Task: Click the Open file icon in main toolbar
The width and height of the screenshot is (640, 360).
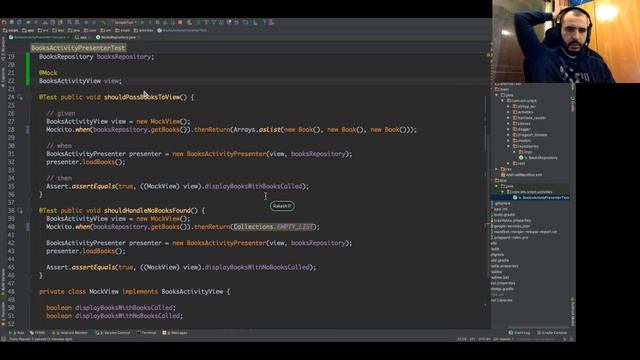Action: tap(4, 22)
